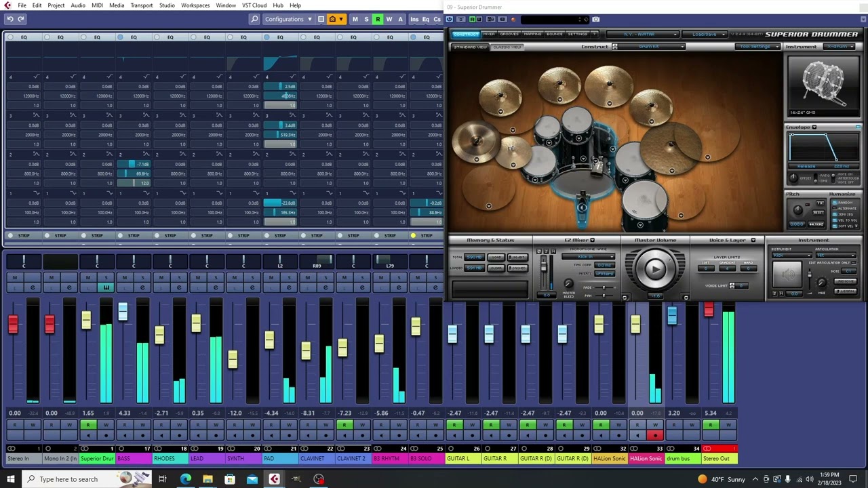Image resolution: width=868 pixels, height=488 pixels.
Task: Select Classic View button
Action: (x=507, y=47)
